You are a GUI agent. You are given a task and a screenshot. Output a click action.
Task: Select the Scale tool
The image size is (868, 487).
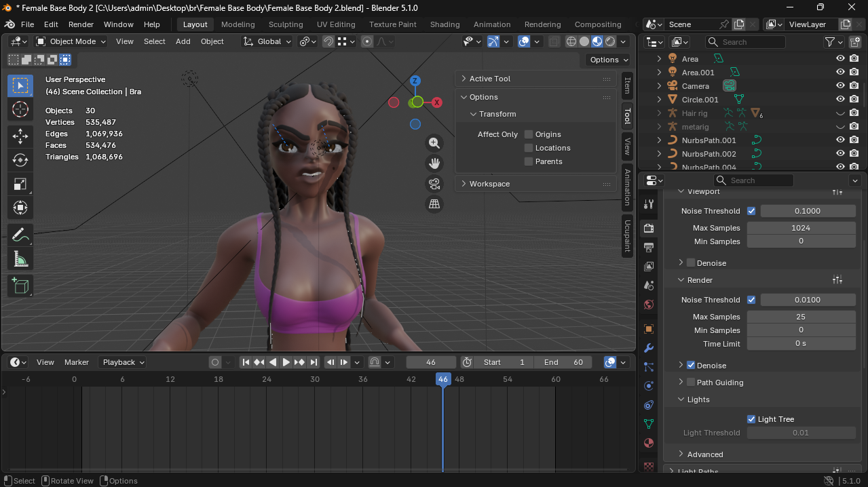[x=20, y=184]
